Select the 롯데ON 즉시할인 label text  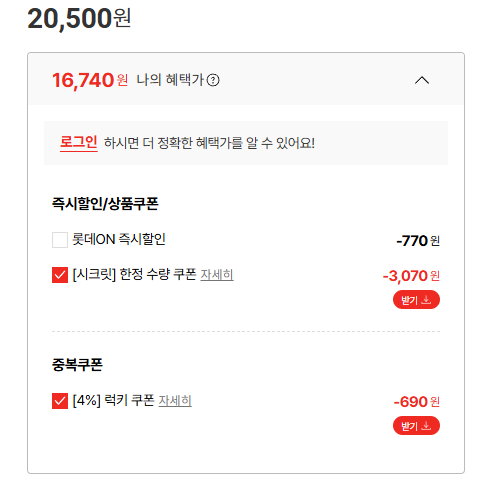pos(119,239)
